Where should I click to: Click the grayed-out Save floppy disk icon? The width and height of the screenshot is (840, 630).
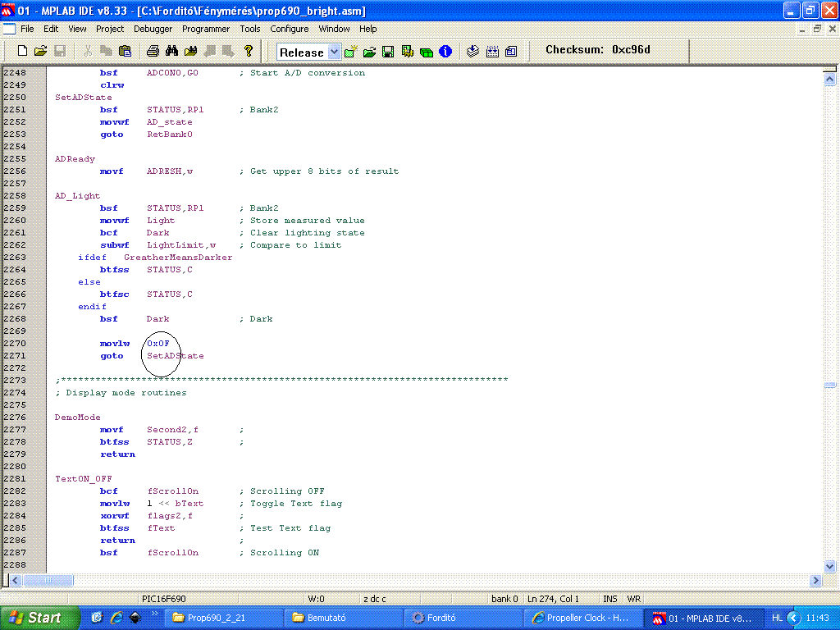60,51
